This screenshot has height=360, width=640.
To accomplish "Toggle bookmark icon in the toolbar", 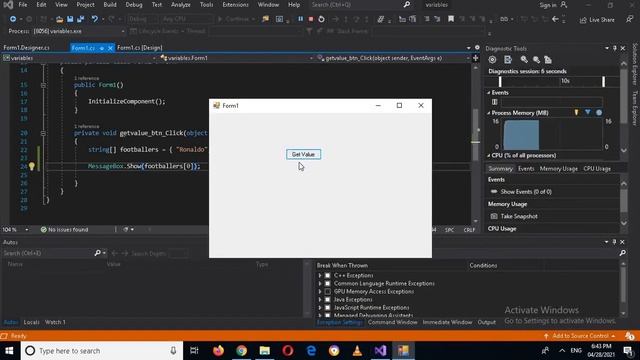I will pos(451,19).
